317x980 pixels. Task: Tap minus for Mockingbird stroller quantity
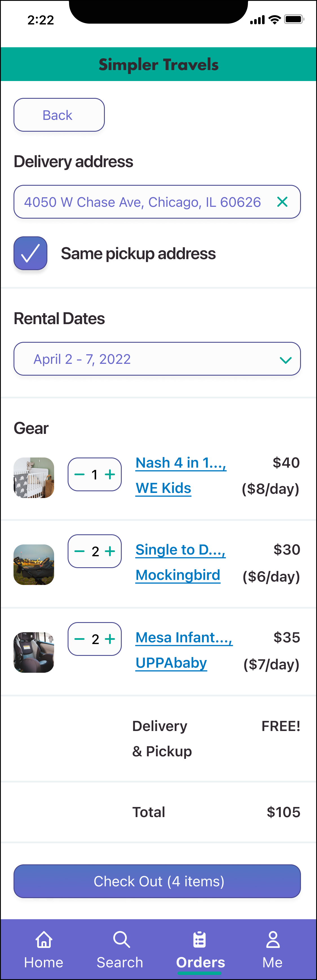click(x=79, y=551)
